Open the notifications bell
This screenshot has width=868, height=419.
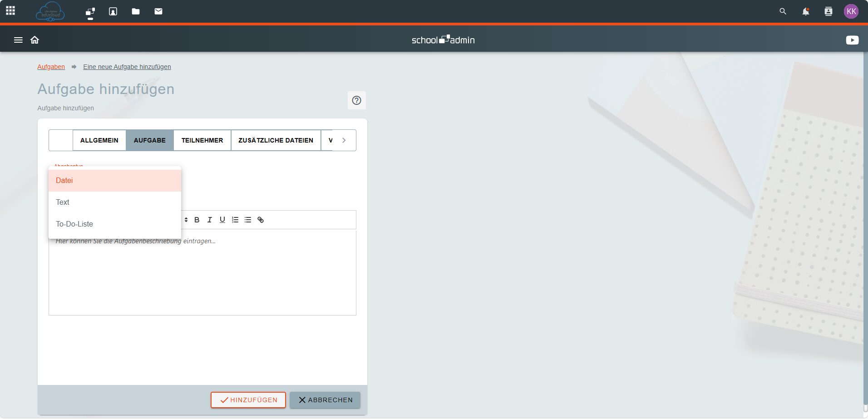[805, 11]
